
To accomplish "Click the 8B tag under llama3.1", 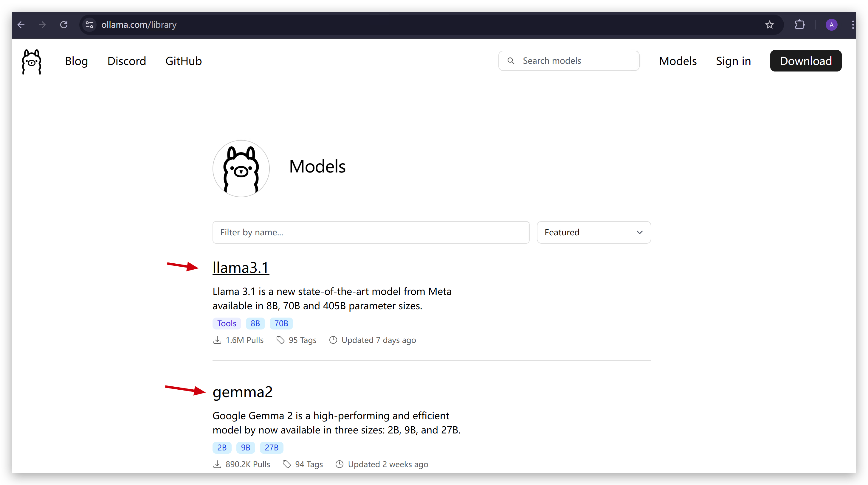I will [x=255, y=323].
